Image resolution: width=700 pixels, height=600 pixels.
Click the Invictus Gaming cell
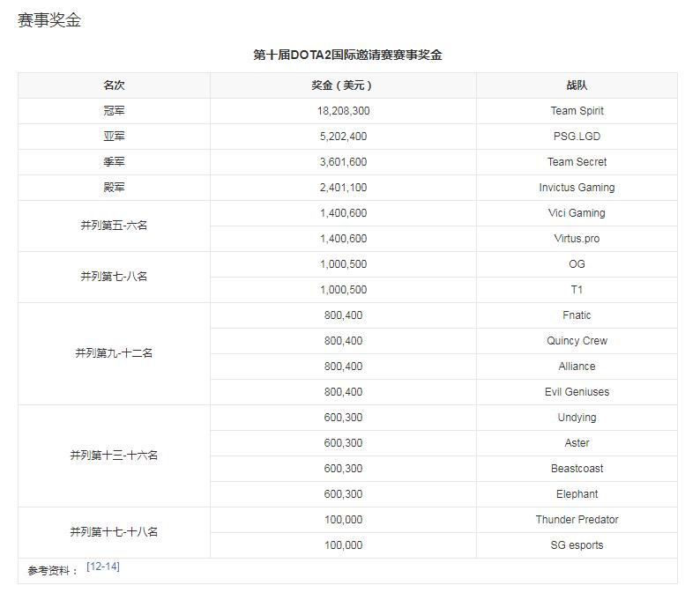click(577, 188)
